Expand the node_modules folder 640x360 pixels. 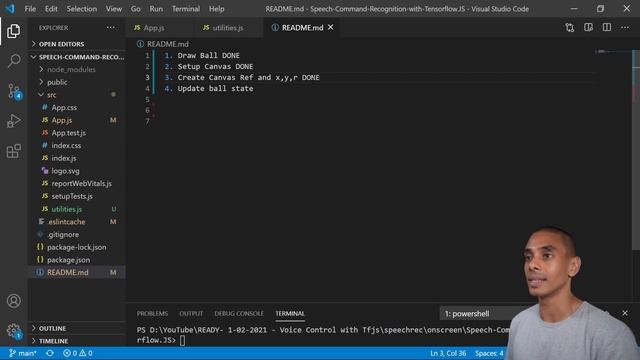coord(71,69)
